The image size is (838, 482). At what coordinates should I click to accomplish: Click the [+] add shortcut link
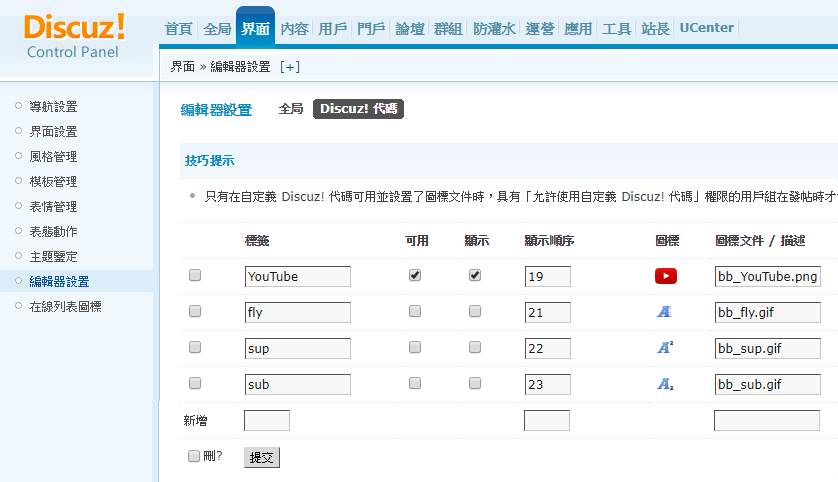point(290,67)
